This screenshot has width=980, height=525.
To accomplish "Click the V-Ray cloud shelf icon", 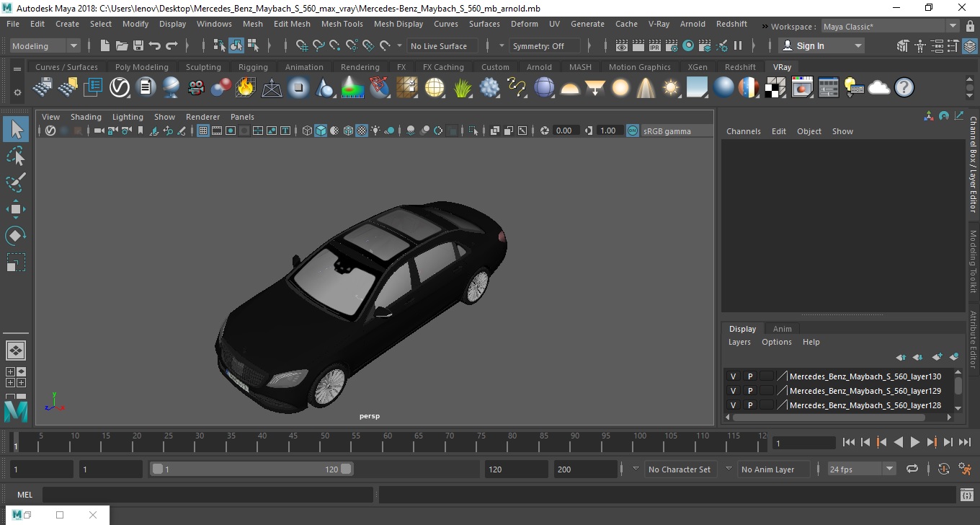I will click(x=879, y=88).
